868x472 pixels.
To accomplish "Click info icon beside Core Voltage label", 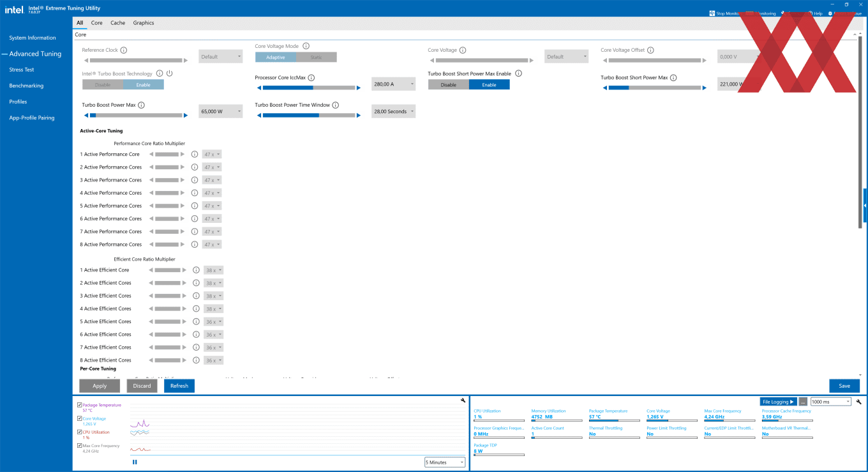I will click(463, 50).
